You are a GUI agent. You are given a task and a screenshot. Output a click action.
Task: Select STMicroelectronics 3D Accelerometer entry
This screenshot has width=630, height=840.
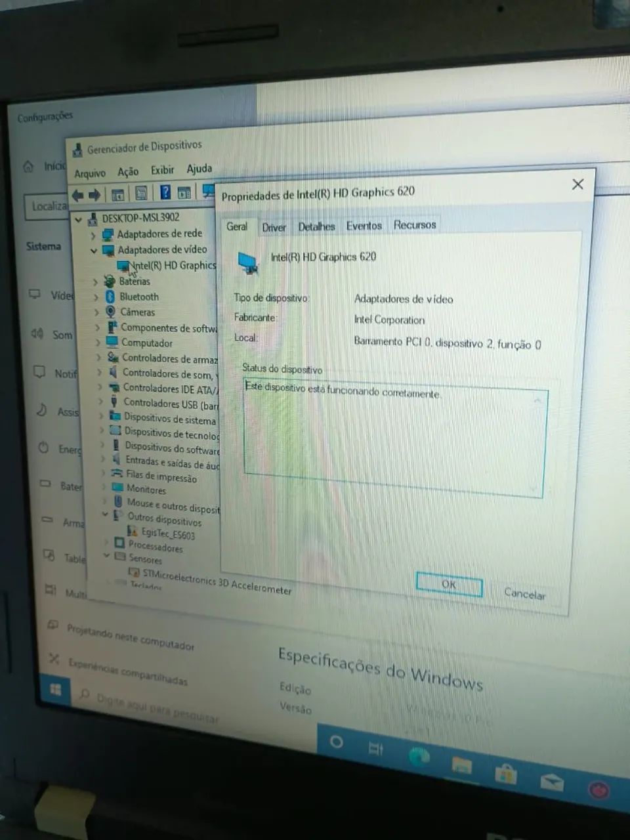(217, 581)
